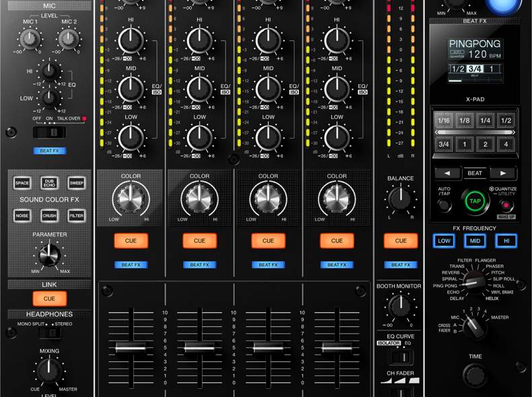Toggle the LOW FX frequency button

(x=444, y=241)
